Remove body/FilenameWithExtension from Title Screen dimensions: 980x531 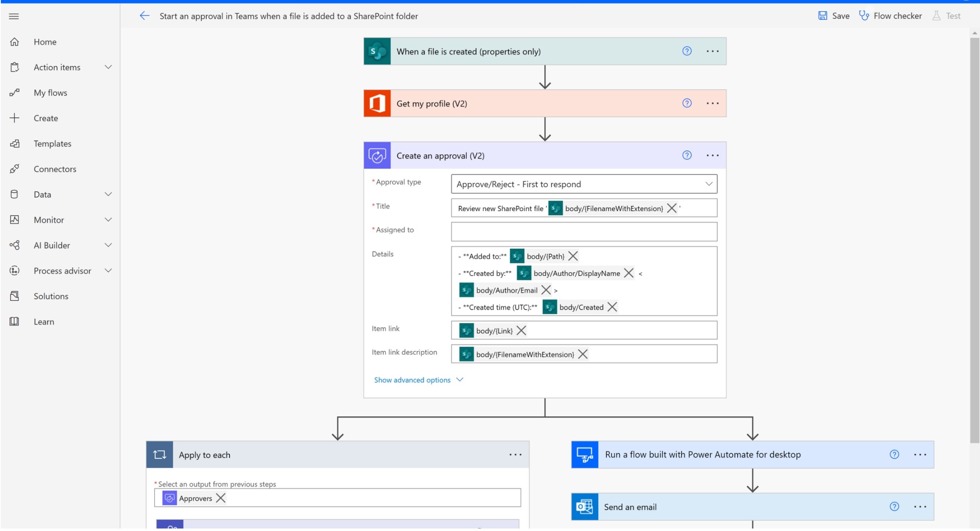click(672, 208)
